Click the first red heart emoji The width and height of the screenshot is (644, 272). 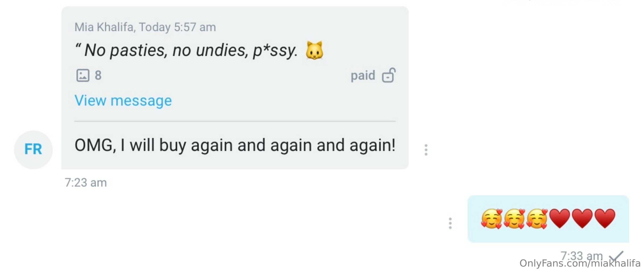click(560, 219)
